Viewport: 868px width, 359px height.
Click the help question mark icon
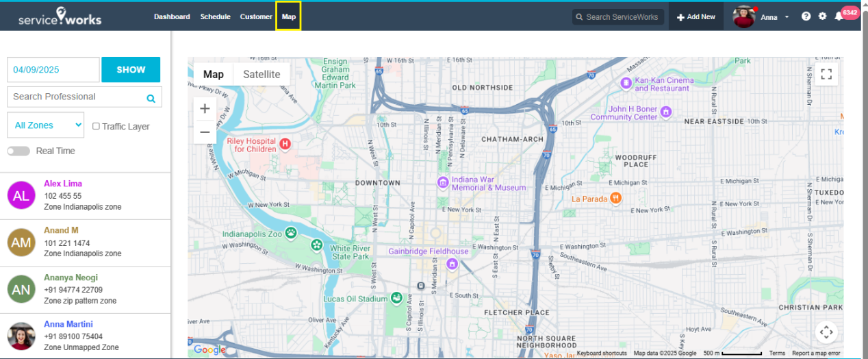click(806, 16)
